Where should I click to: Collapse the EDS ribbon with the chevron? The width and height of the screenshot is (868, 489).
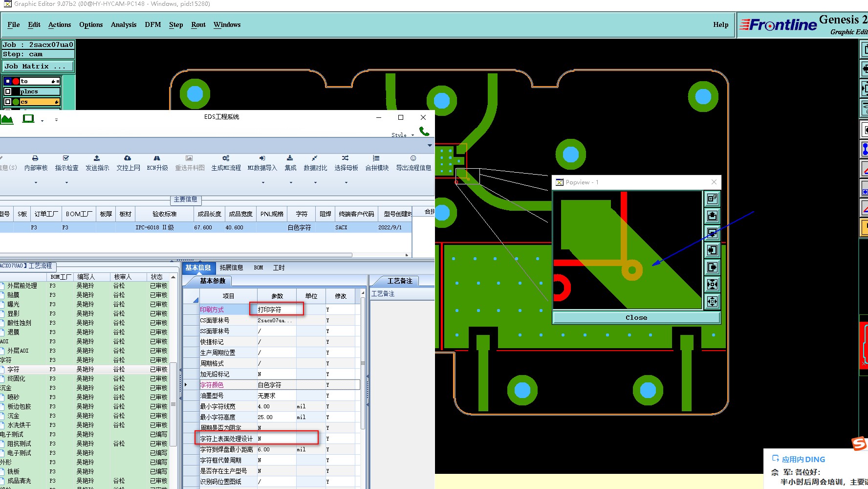tap(430, 145)
